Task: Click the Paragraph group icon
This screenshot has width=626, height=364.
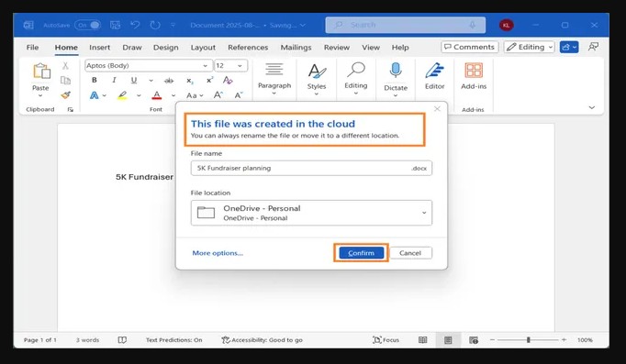Action: (274, 69)
